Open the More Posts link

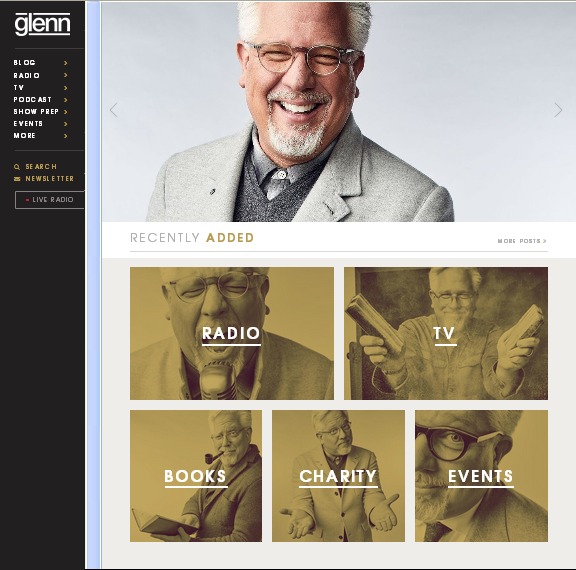[x=522, y=241]
